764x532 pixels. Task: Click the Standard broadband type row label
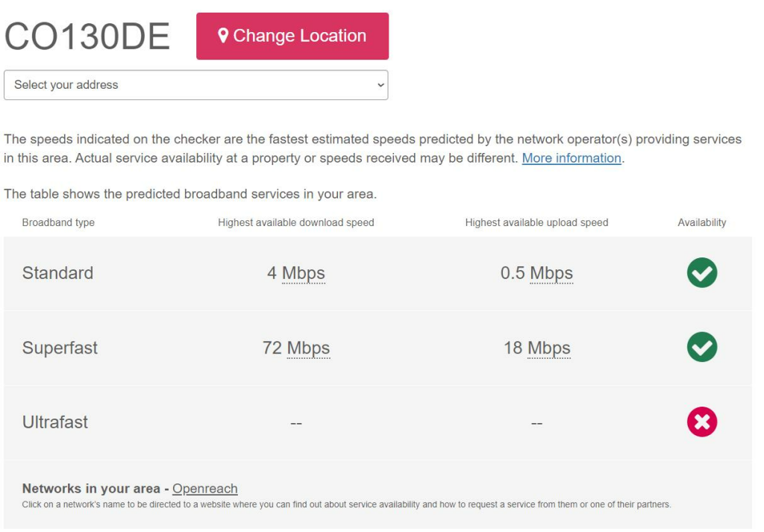(57, 273)
